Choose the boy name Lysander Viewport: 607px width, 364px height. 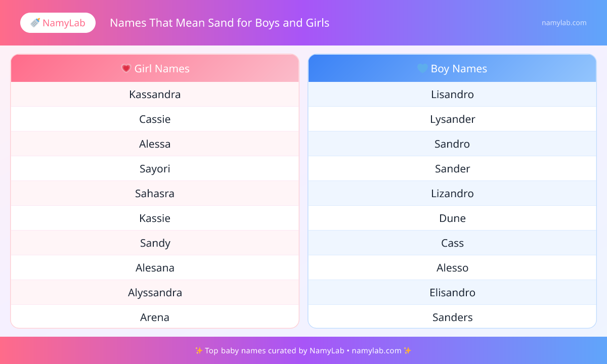click(452, 119)
